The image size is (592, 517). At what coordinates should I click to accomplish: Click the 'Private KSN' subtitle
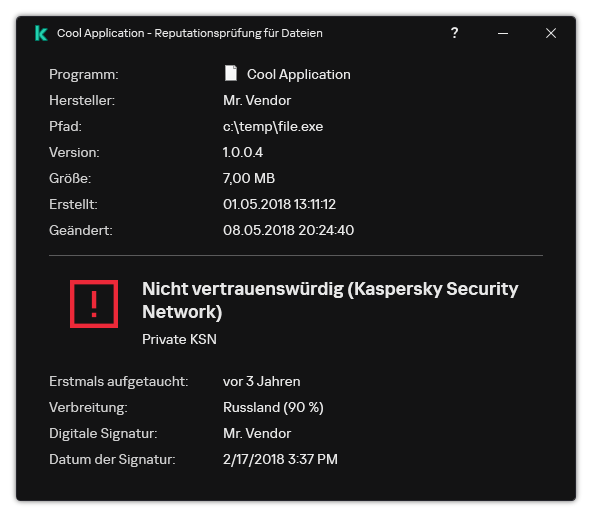[x=179, y=339]
